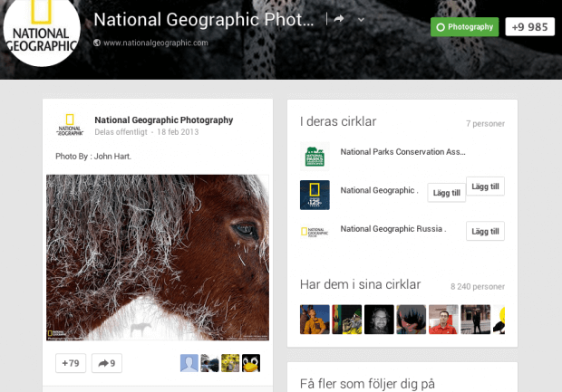Click the penguin avatar below the post
The height and width of the screenshot is (392, 562).
point(251,363)
